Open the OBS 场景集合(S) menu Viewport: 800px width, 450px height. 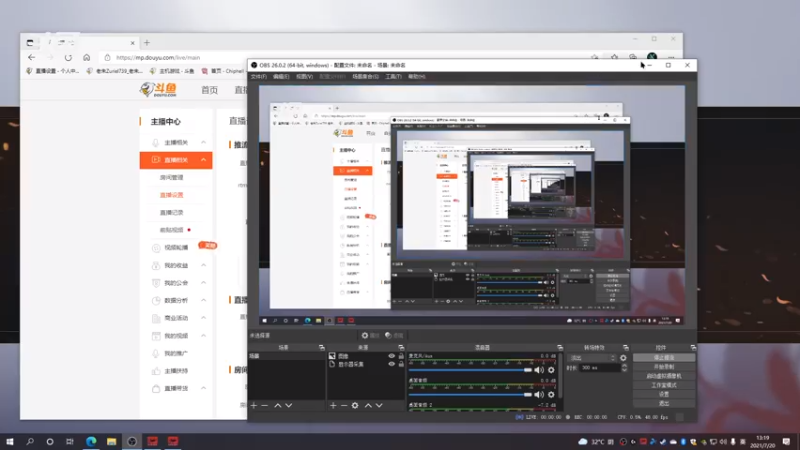(x=365, y=77)
